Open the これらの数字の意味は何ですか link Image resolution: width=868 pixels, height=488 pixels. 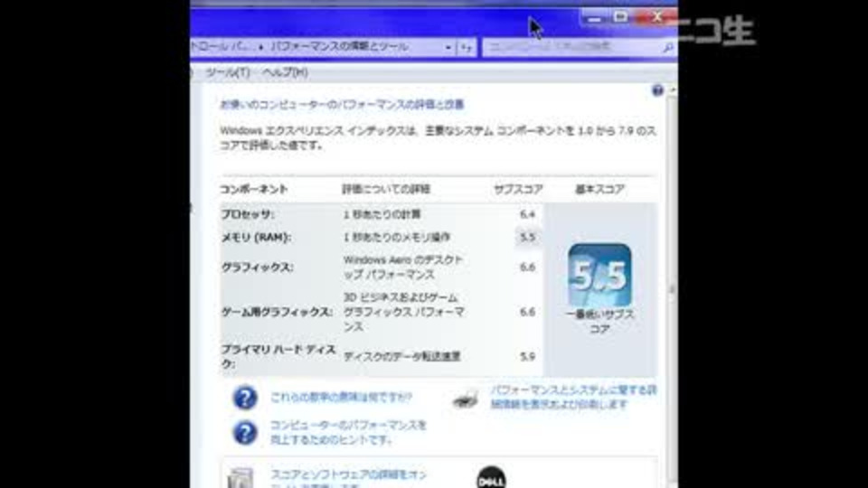341,398
